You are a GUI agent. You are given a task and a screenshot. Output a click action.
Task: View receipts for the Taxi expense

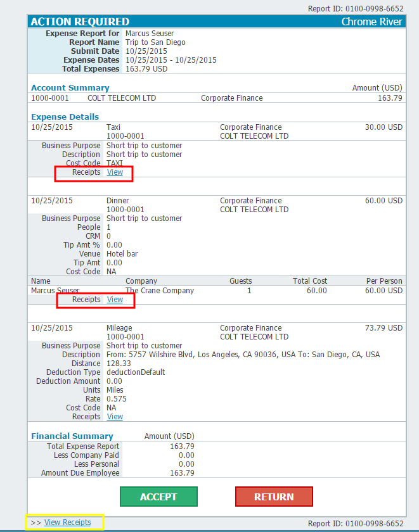(115, 172)
